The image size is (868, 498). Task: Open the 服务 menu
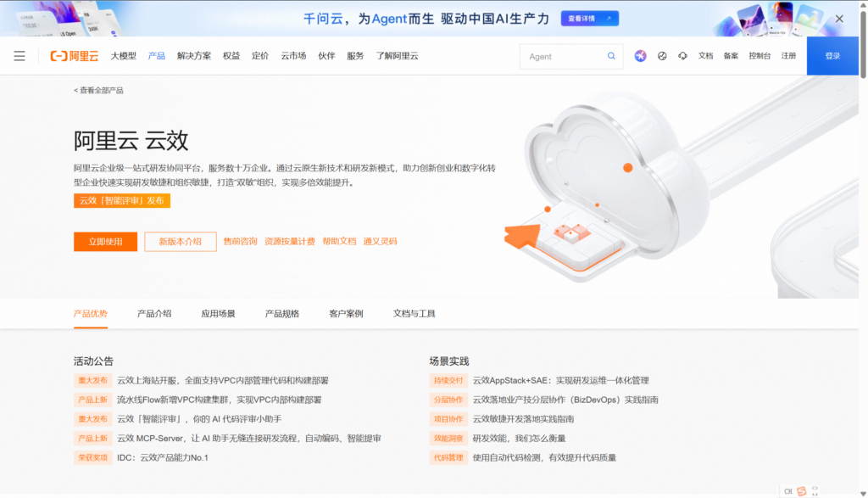pos(355,56)
